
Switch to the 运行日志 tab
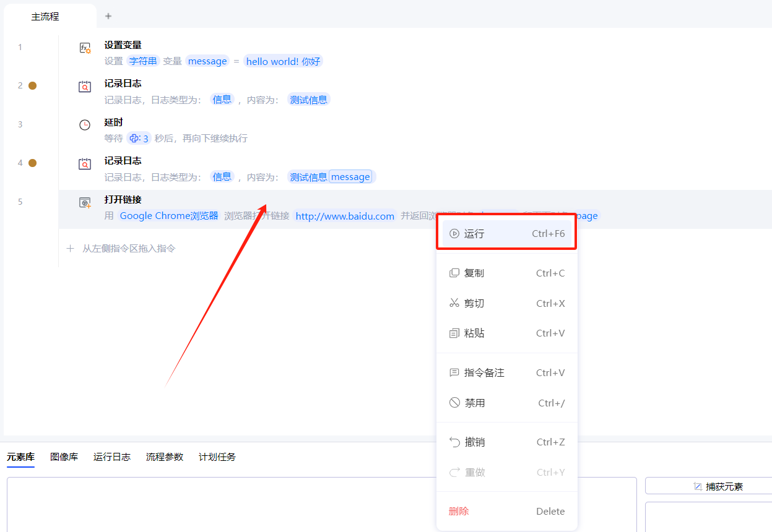point(112,457)
